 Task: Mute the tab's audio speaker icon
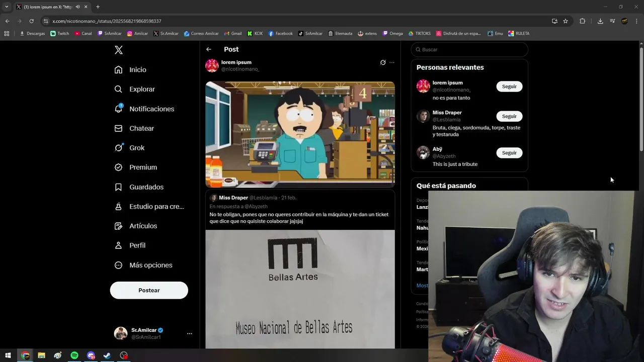[77, 7]
